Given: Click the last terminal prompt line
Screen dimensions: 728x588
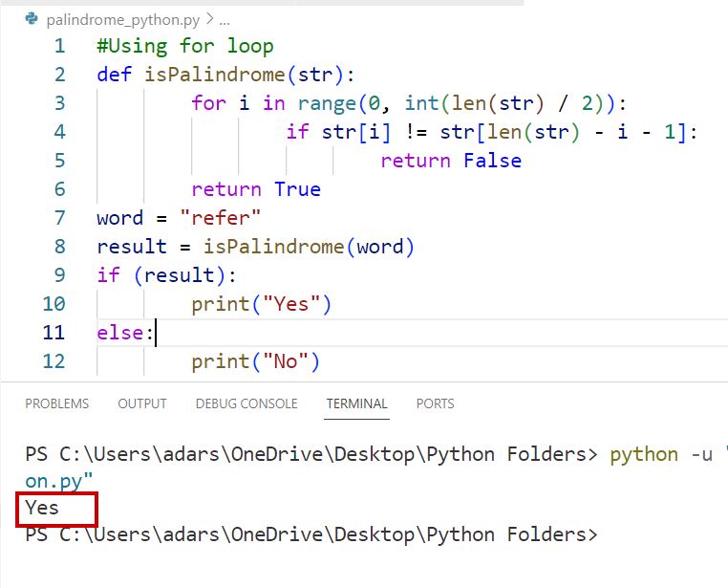Looking at the screenshot, I should pos(311,534).
